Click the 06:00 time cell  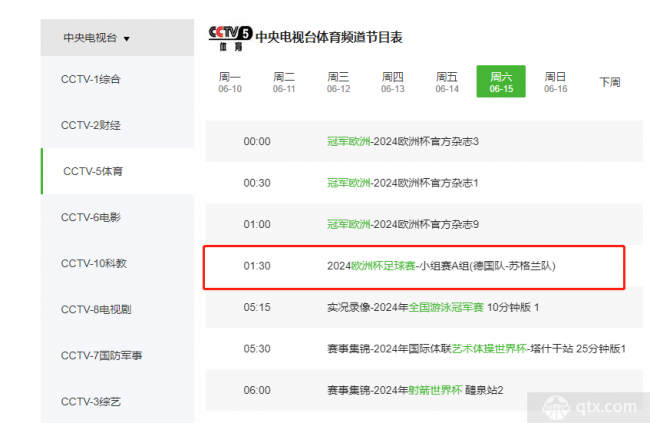pyautogui.click(x=257, y=390)
